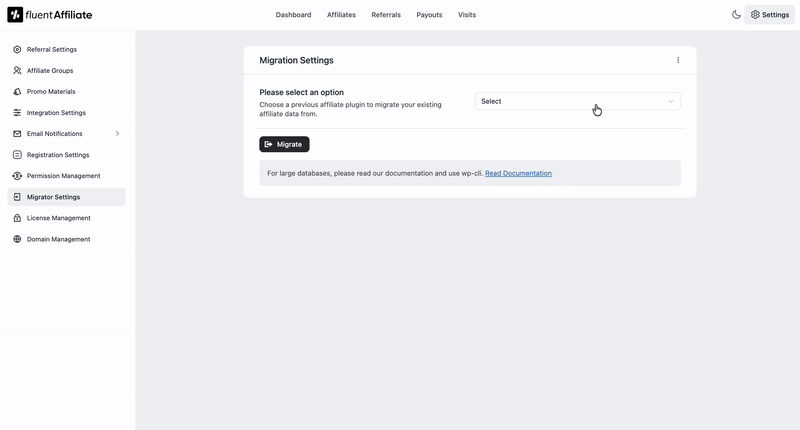
Task: Click the License Management lock icon
Action: 17,218
